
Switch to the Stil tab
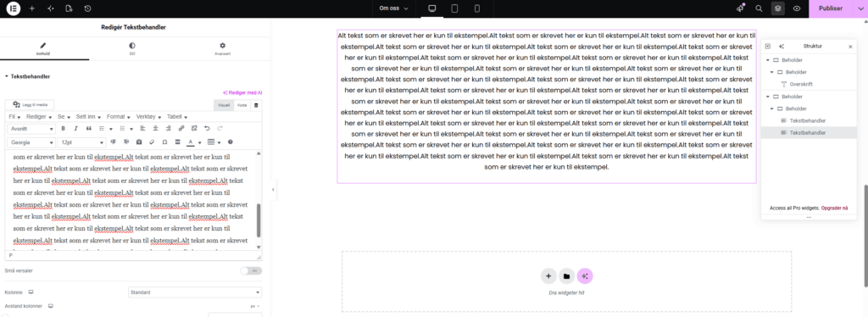click(x=131, y=49)
